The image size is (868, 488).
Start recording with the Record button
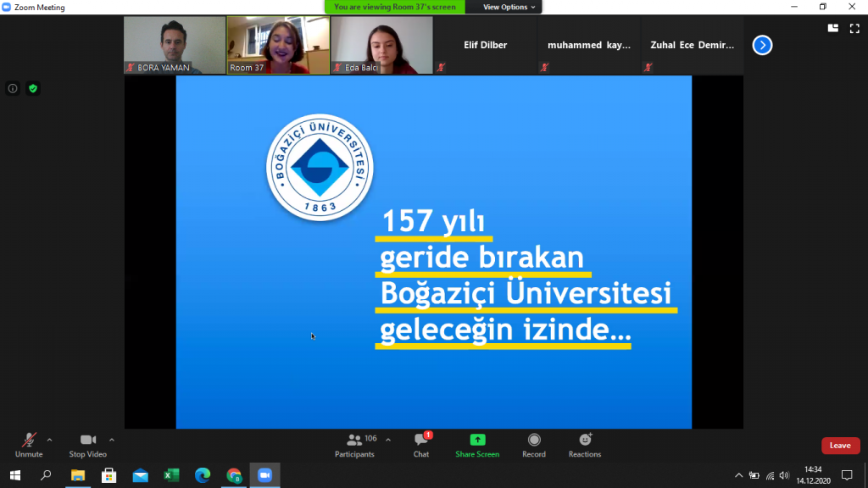534,445
